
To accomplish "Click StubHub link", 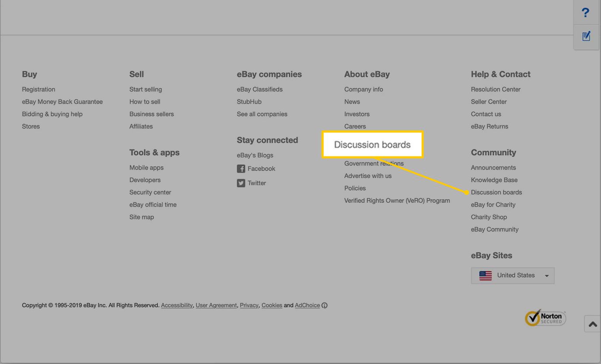I will coord(249,101).
